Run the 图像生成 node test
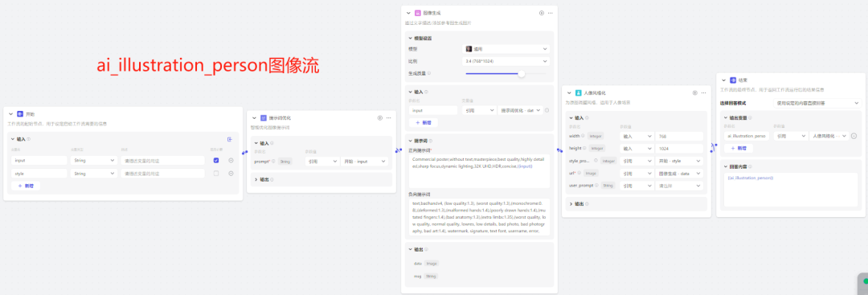868x295 pixels. pos(542,13)
